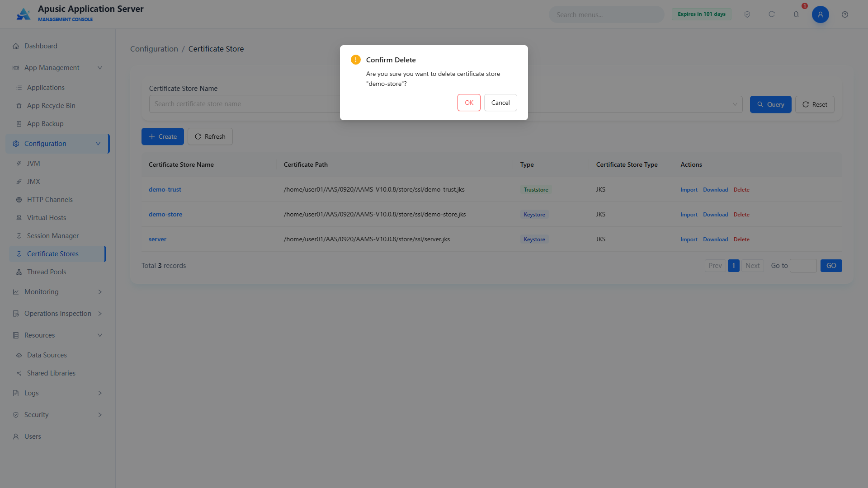Viewport: 868px width, 488px height.
Task: Expand the Operations Inspection chevron
Action: [x=100, y=314]
